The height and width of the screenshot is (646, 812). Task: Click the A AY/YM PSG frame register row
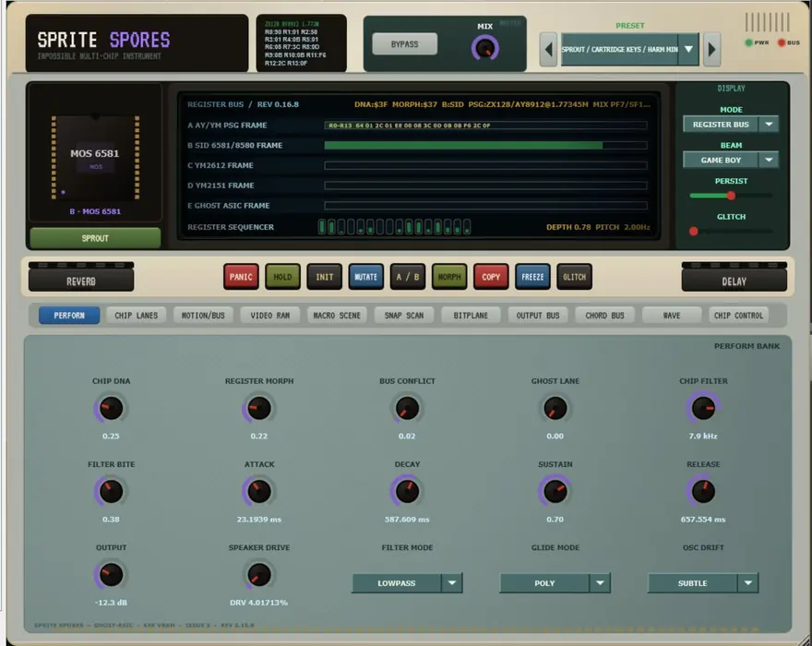485,126
